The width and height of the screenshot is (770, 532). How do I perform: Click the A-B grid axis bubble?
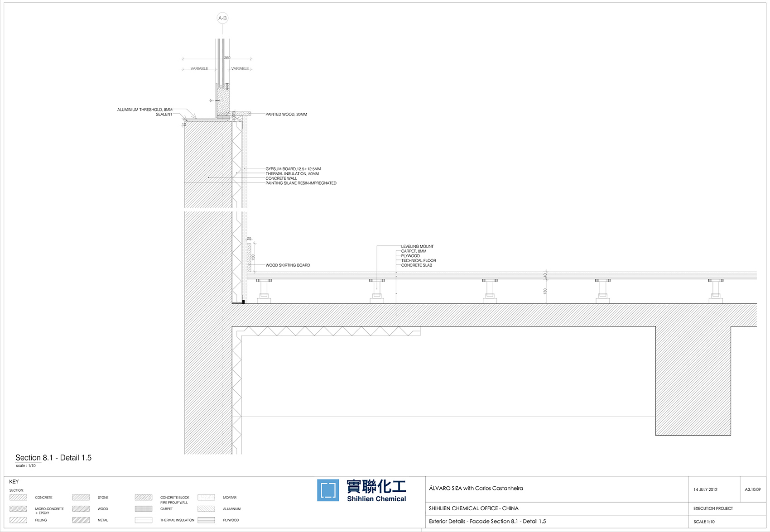coord(222,18)
